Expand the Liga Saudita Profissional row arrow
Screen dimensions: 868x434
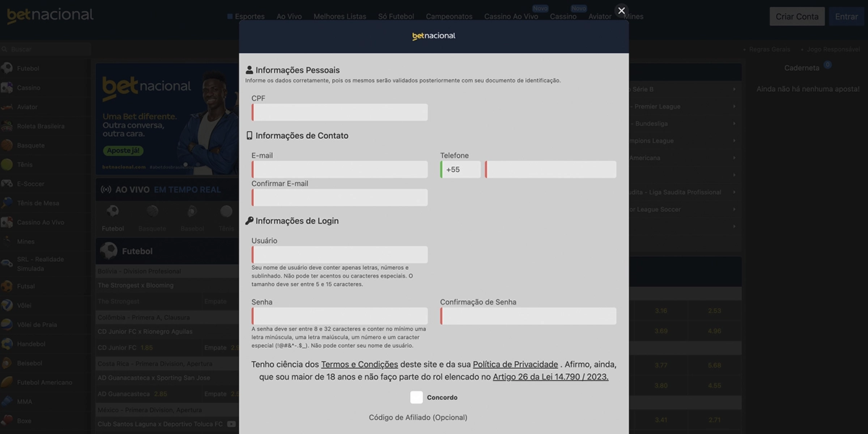tap(733, 192)
